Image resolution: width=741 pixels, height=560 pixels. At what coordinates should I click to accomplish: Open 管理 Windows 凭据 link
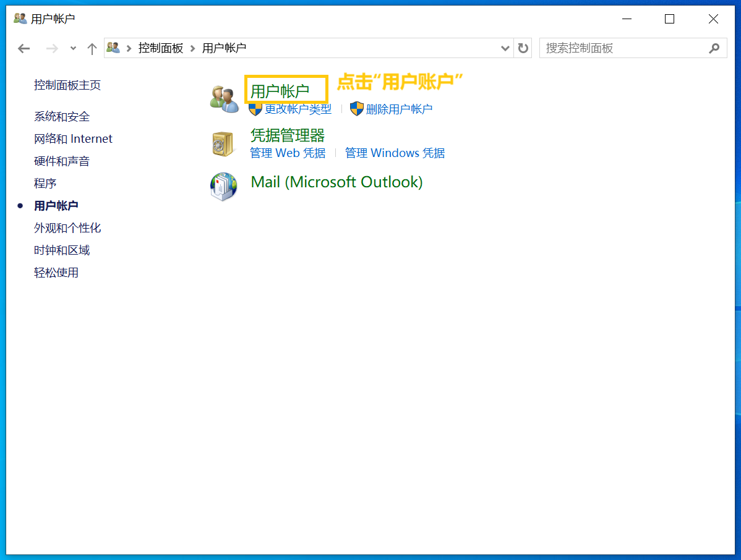(x=395, y=153)
